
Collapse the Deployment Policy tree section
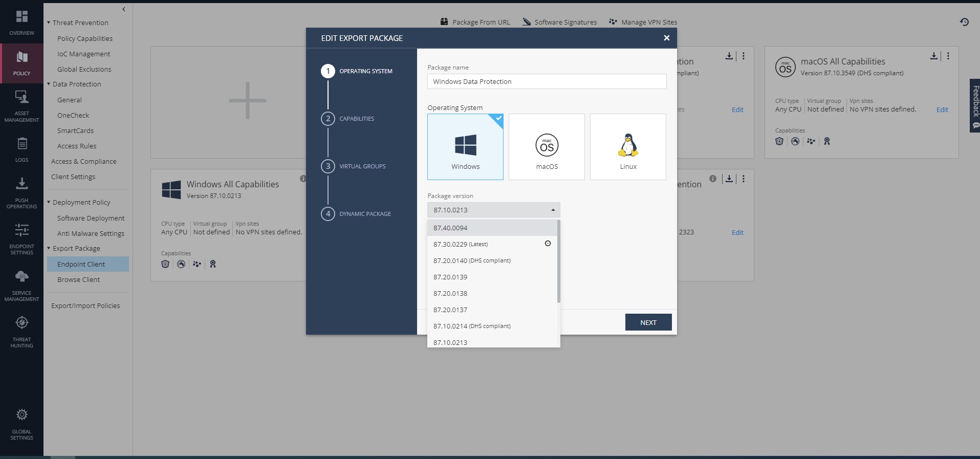pos(49,202)
